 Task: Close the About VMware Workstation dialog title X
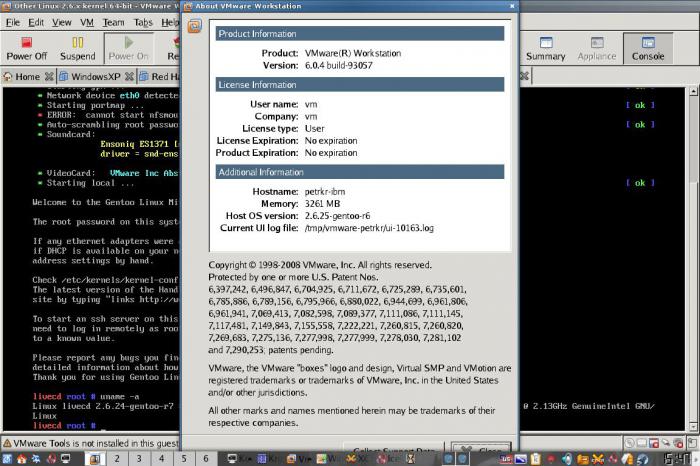click(512, 6)
